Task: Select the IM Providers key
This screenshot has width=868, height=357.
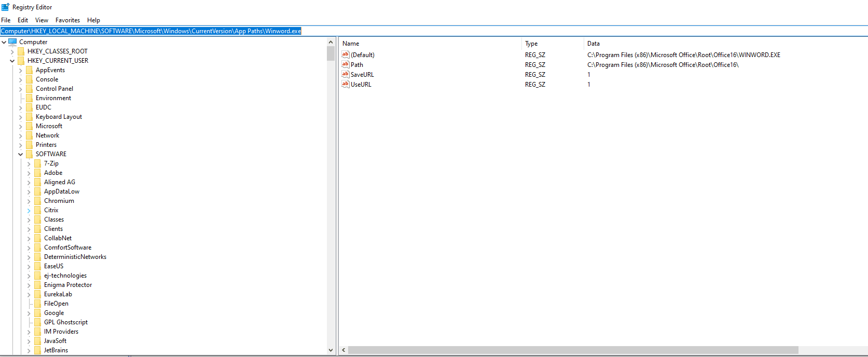Action: click(x=61, y=332)
